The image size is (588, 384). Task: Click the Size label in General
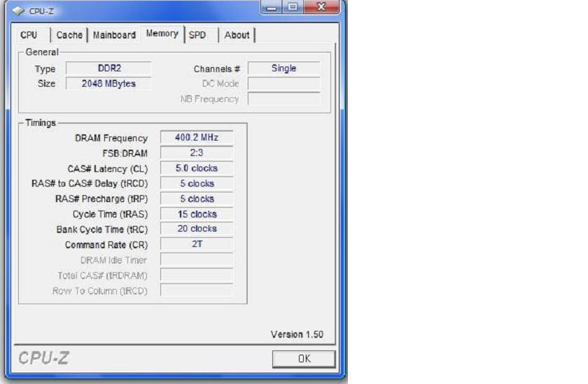(46, 83)
